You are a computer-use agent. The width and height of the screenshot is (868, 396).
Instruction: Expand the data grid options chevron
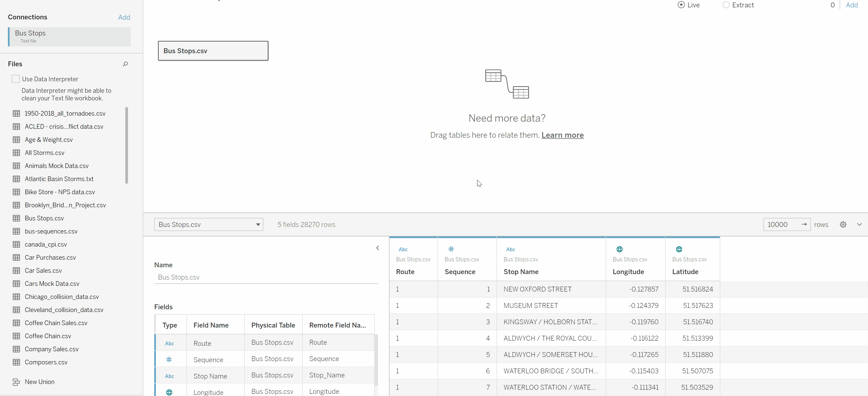[x=859, y=225]
